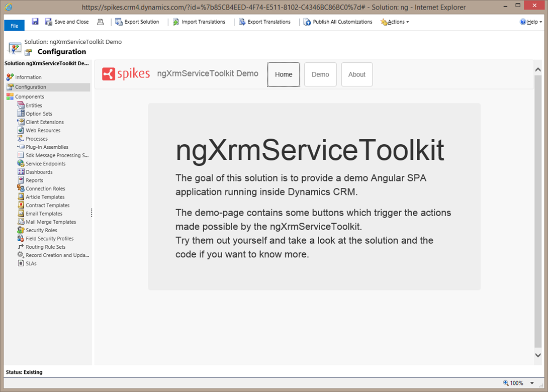Click the Save and Close button label
Screen dimensions: 548x392
[72, 22]
